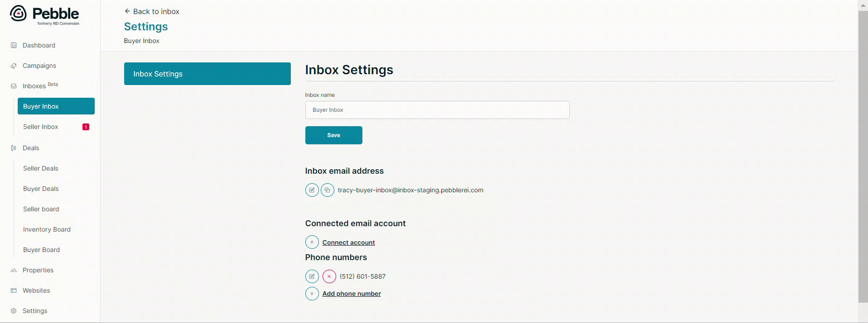868x323 pixels.
Task: Click the (512) 601-5887 phone text
Action: click(363, 276)
